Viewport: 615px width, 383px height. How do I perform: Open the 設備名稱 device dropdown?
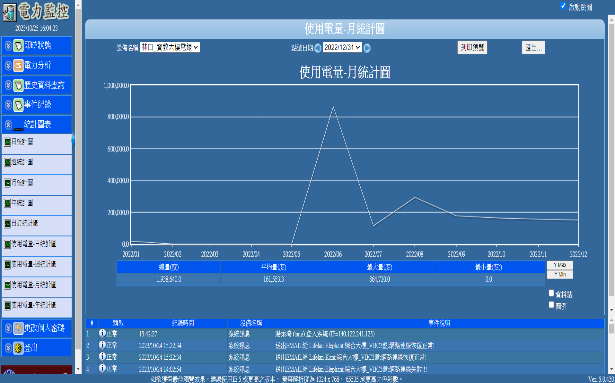(170, 47)
